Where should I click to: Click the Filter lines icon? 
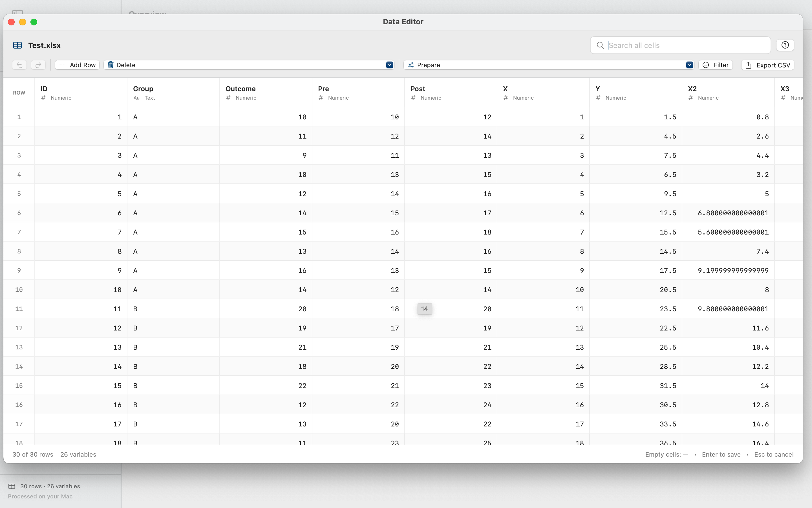tap(706, 65)
